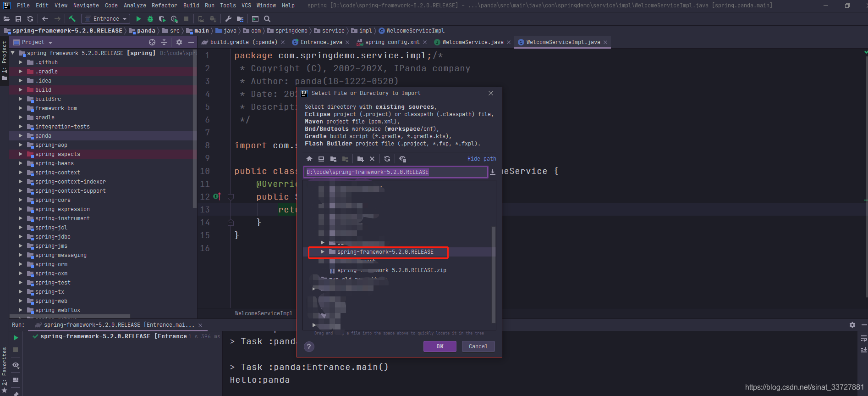The image size is (868, 396).
Task: Open settings with the wrench icon
Action: click(228, 19)
